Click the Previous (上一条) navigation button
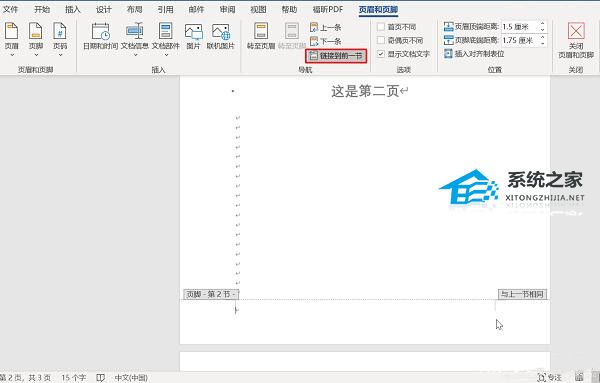The width and height of the screenshot is (600, 383). (x=325, y=27)
